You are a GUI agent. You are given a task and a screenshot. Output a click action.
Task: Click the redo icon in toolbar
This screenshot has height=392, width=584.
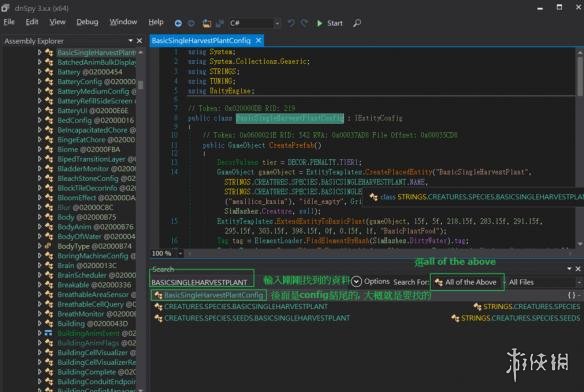point(304,23)
